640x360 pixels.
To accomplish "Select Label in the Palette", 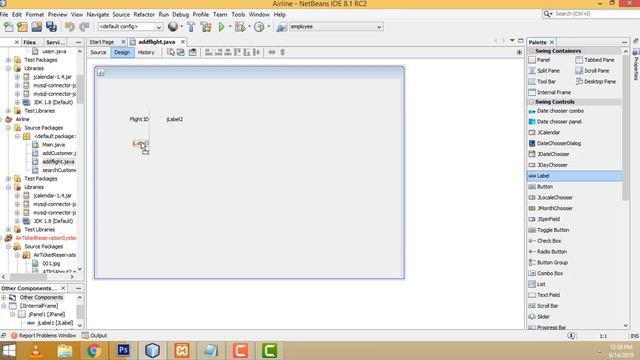I will [x=575, y=176].
